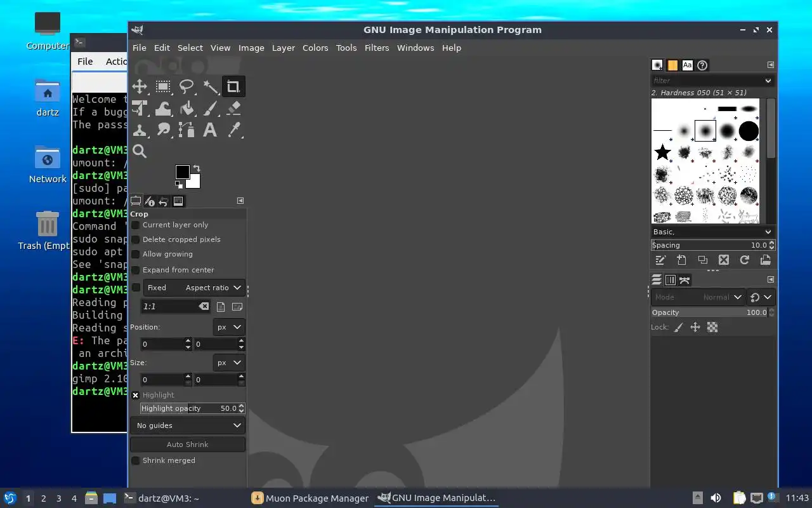The height and width of the screenshot is (508, 812).
Task: Click the Duplicate brush icon
Action: (702, 260)
